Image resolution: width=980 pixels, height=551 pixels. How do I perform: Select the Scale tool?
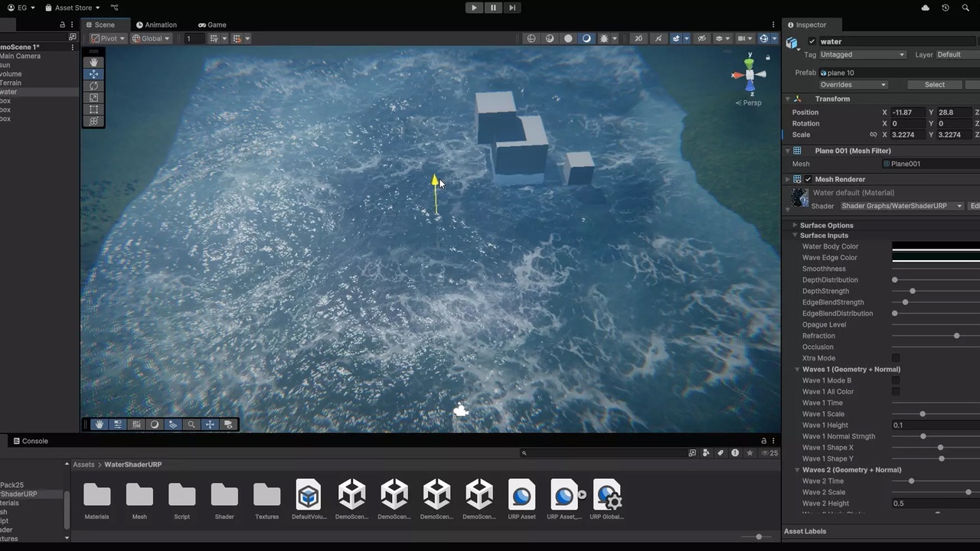93,97
